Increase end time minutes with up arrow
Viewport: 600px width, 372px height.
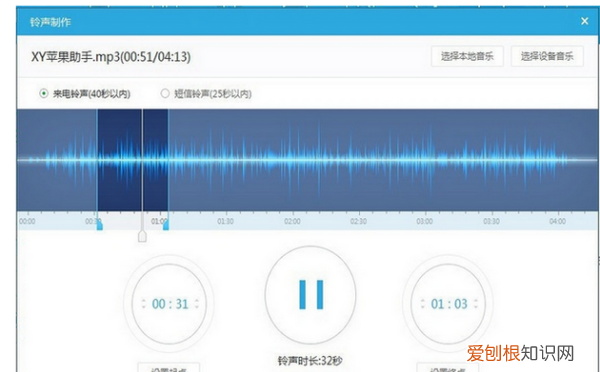[x=423, y=300]
